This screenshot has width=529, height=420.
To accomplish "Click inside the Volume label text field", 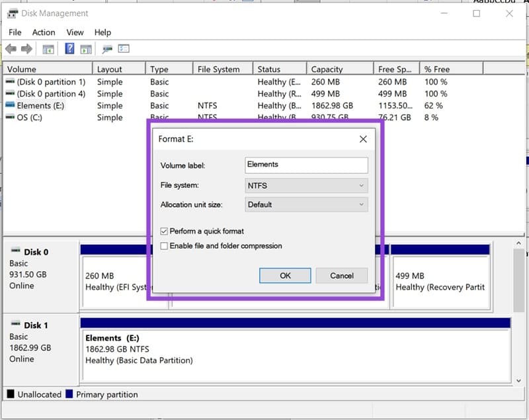I will pyautogui.click(x=306, y=165).
